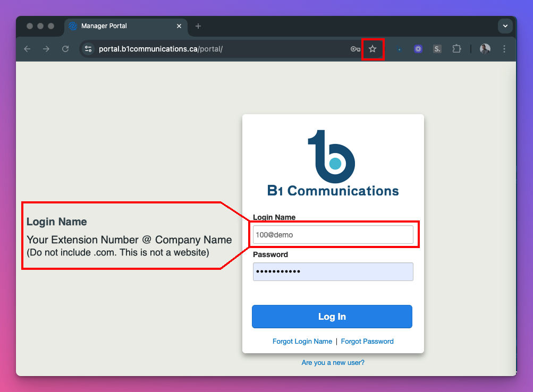
Task: Open the S. extension icon
Action: point(437,49)
